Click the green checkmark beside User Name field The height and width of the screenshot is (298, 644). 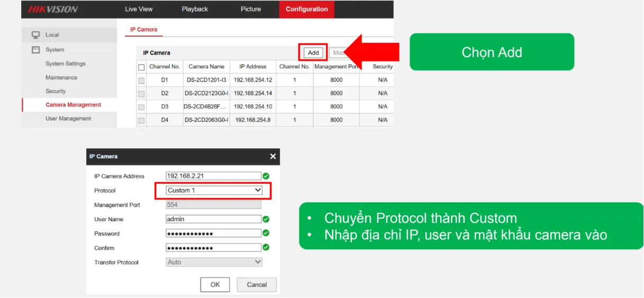tap(266, 219)
